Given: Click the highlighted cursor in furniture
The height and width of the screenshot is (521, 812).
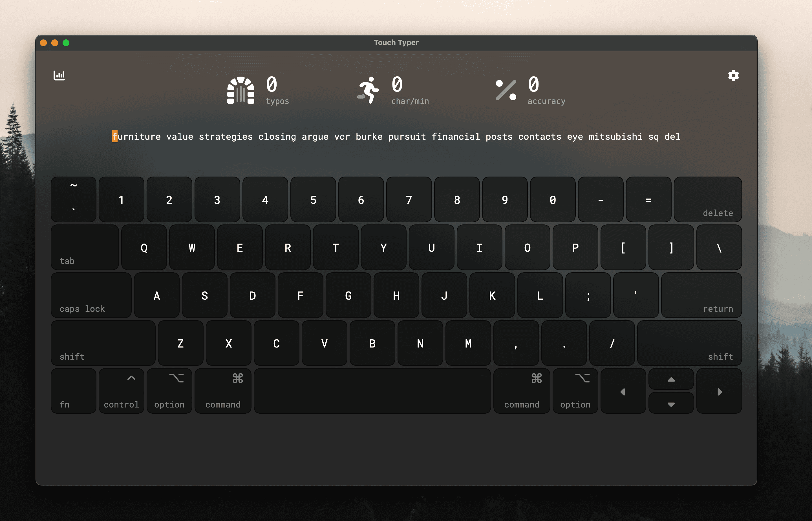Looking at the screenshot, I should coord(115,136).
